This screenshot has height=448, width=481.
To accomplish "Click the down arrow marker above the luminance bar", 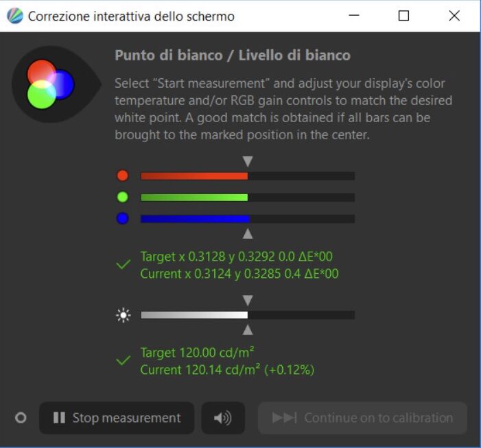I will tap(248, 300).
